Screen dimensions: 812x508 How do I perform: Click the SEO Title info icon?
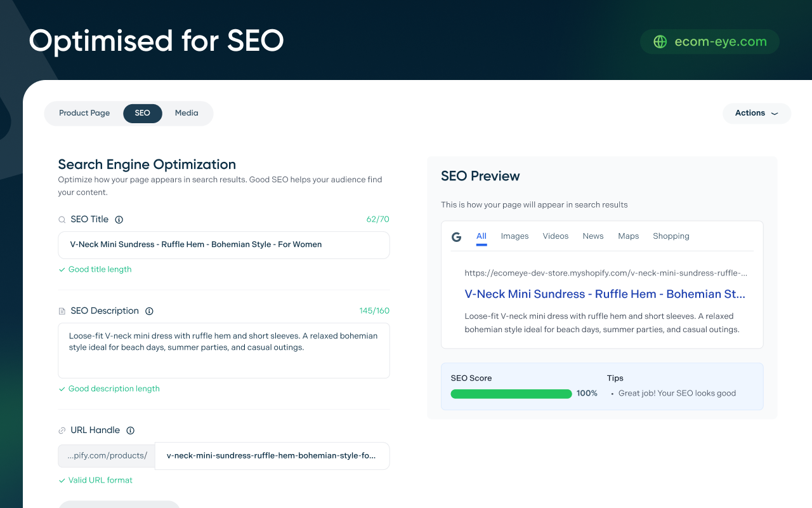[119, 220]
